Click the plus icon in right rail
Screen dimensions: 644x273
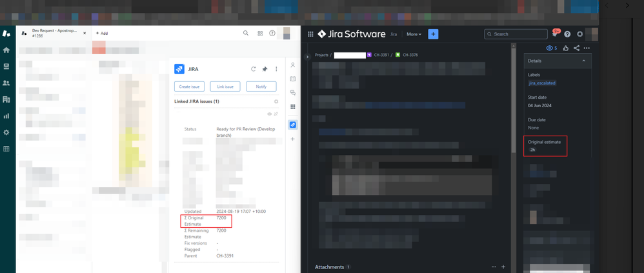[293, 139]
